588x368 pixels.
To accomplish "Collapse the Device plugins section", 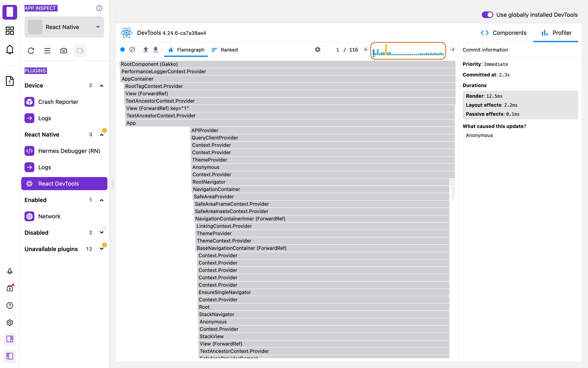I will pos(102,86).
